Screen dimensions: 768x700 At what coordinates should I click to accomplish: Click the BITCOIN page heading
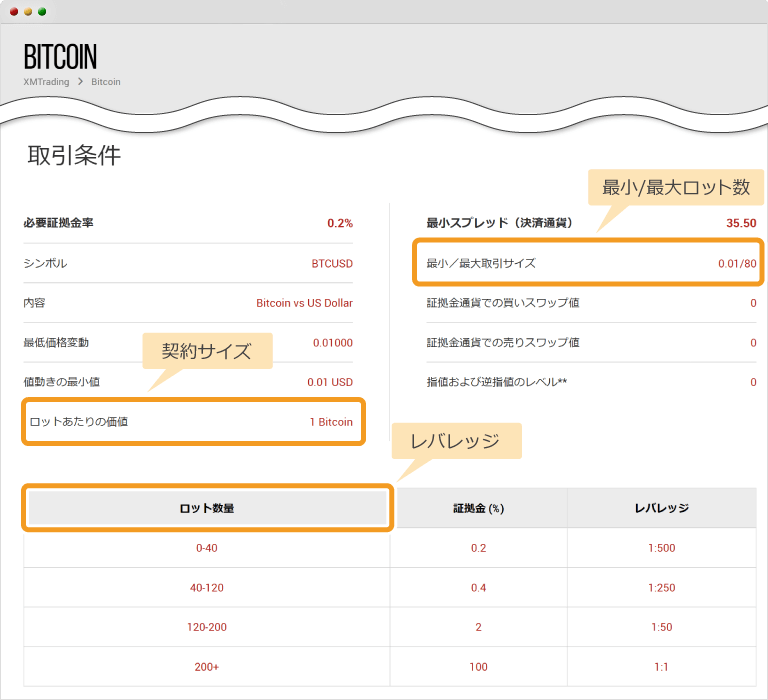click(x=60, y=57)
